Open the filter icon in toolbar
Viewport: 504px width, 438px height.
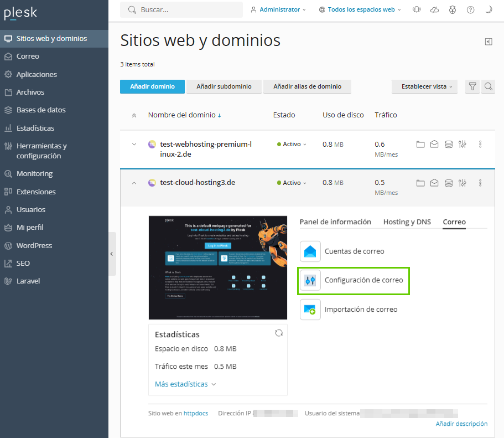pyautogui.click(x=472, y=86)
